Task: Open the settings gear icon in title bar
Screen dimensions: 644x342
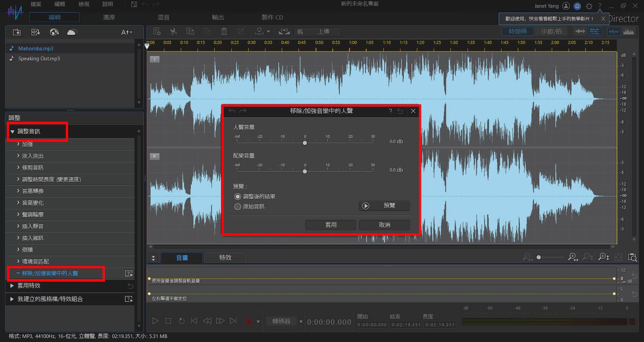Action: (589, 6)
